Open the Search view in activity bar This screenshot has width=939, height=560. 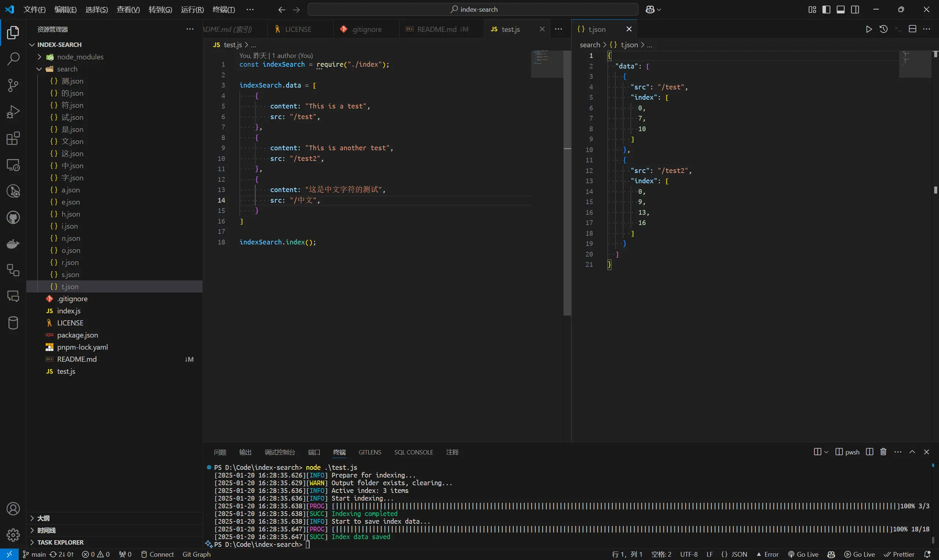13,59
